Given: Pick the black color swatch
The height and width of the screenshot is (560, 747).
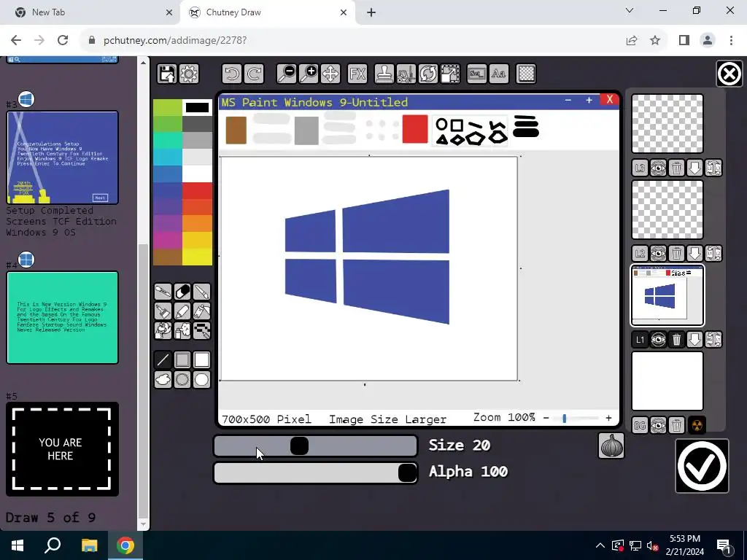Looking at the screenshot, I should (197, 108).
